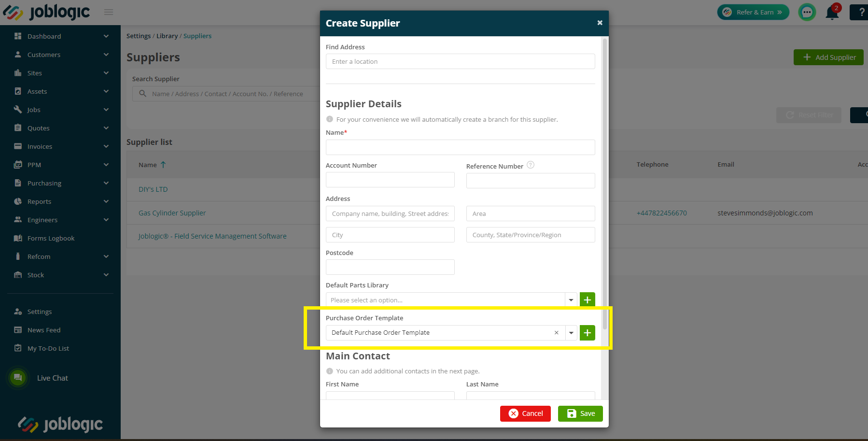Viewport: 868px width, 441px height.
Task: Click the Save button
Action: coord(580,413)
